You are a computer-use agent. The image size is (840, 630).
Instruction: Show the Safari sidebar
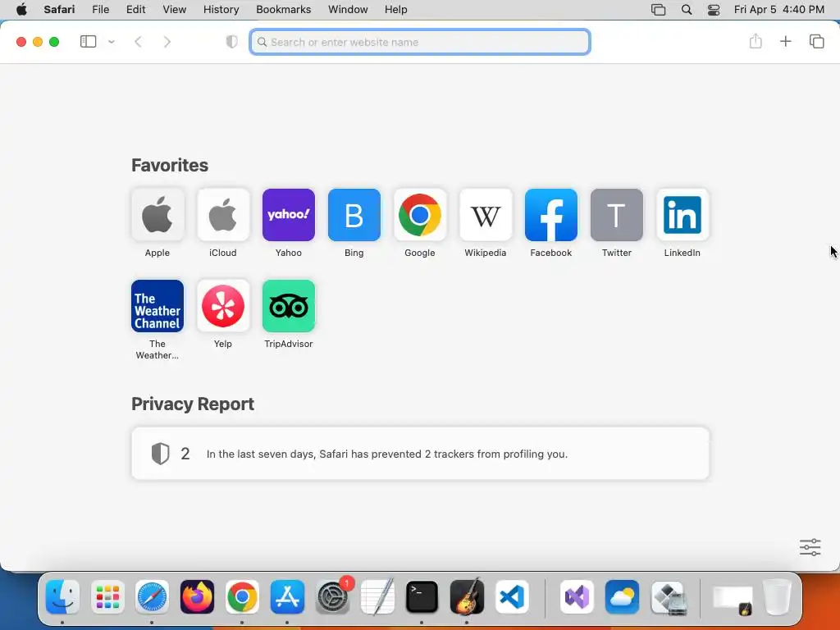pos(88,42)
